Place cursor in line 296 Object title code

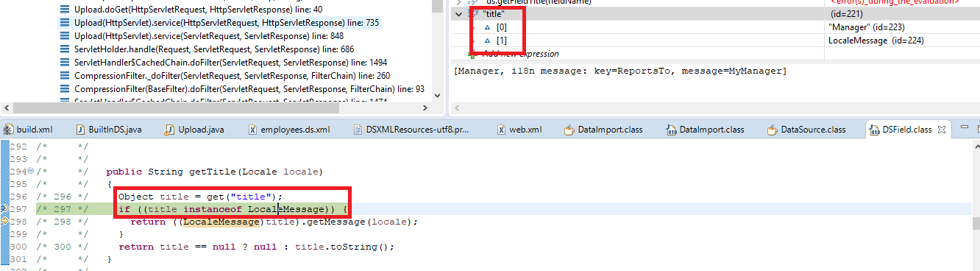tap(200, 197)
